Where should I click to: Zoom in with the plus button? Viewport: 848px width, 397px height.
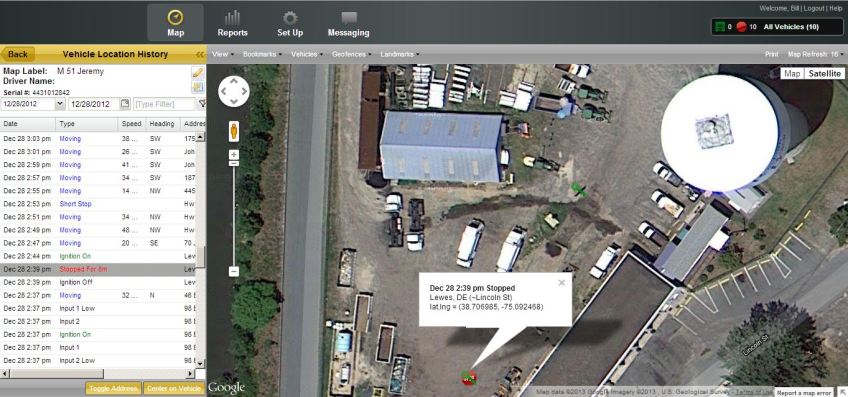pyautogui.click(x=234, y=155)
